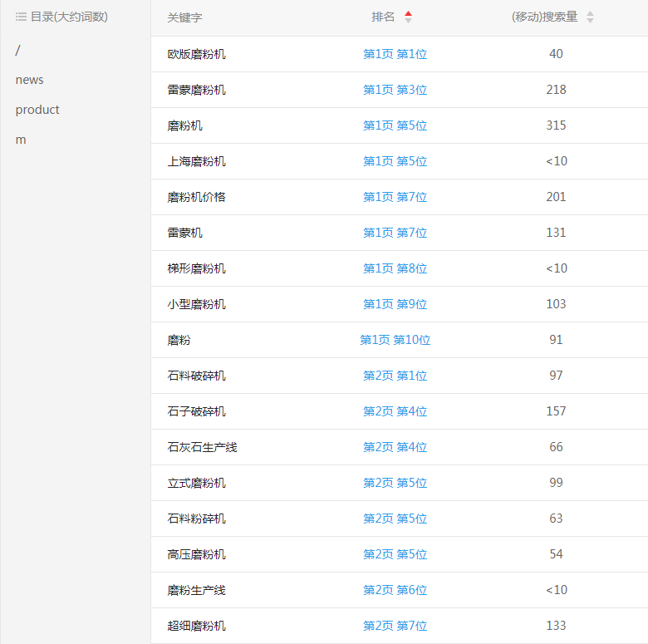
Task: Open the 第2页 第6位 ranking link
Action: click(395, 590)
